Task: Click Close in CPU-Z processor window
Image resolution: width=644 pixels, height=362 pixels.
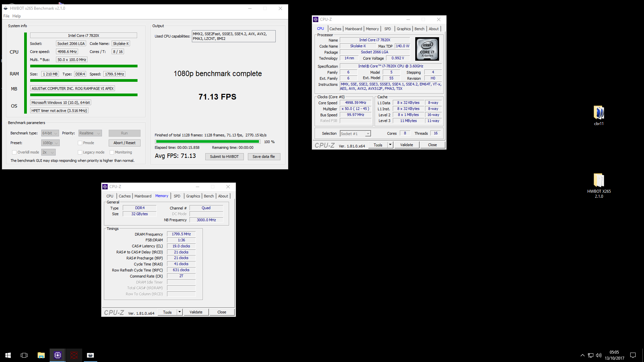Action: [432, 145]
